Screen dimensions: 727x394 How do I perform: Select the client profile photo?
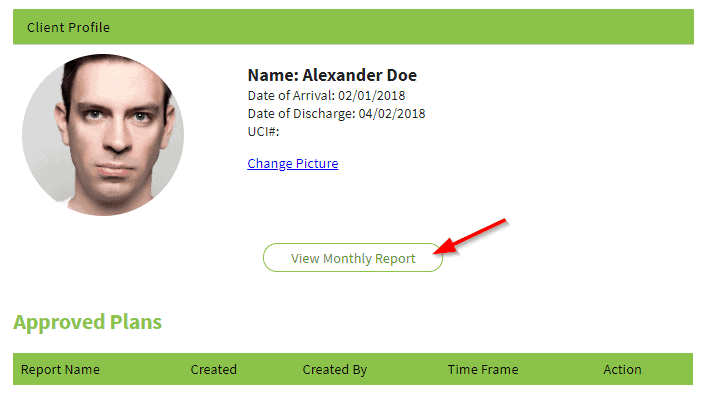[x=103, y=135]
